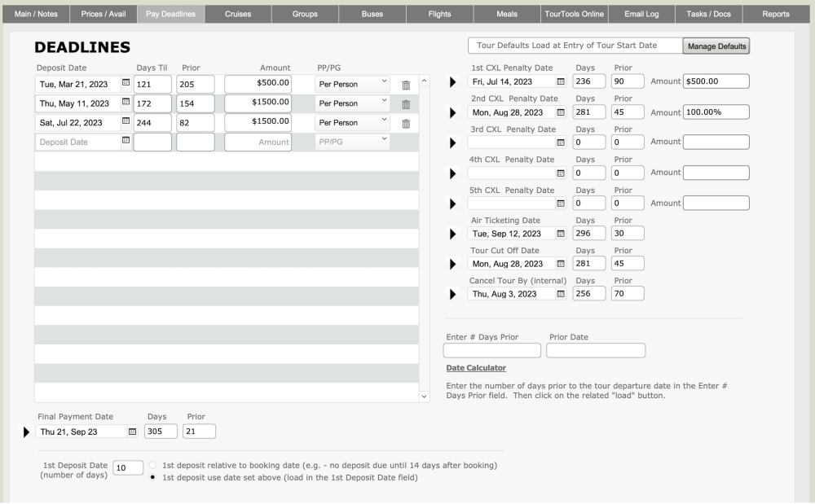
Task: Open the Buses tab
Action: (x=372, y=14)
